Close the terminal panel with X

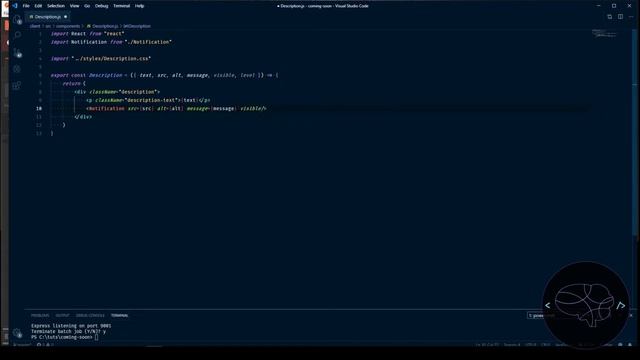click(631, 316)
